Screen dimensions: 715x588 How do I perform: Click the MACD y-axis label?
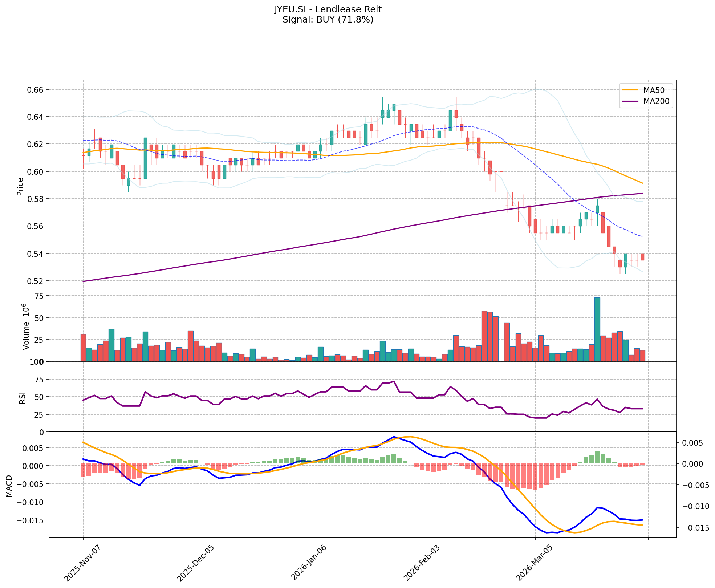click(9, 486)
